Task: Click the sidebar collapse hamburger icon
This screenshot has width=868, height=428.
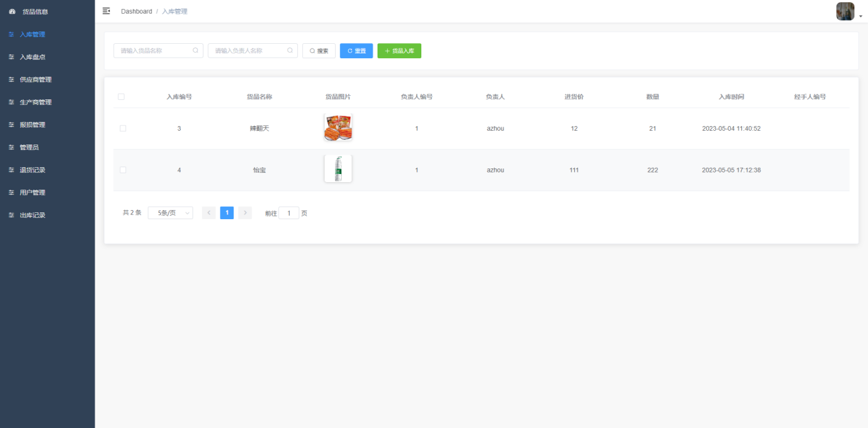Action: [x=106, y=11]
